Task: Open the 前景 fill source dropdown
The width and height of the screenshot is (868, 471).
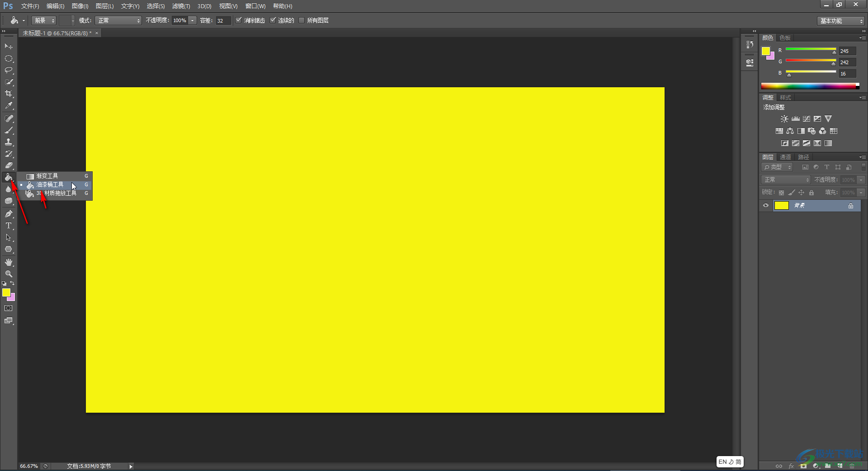Action: point(44,20)
